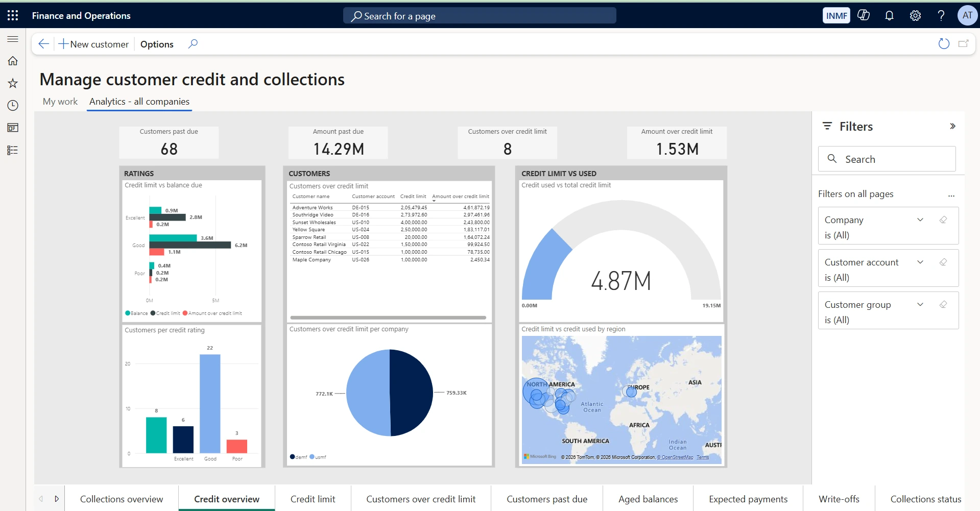Open the OpenStreetMap link on map
Image resolution: width=980 pixels, height=511 pixels.
click(675, 457)
